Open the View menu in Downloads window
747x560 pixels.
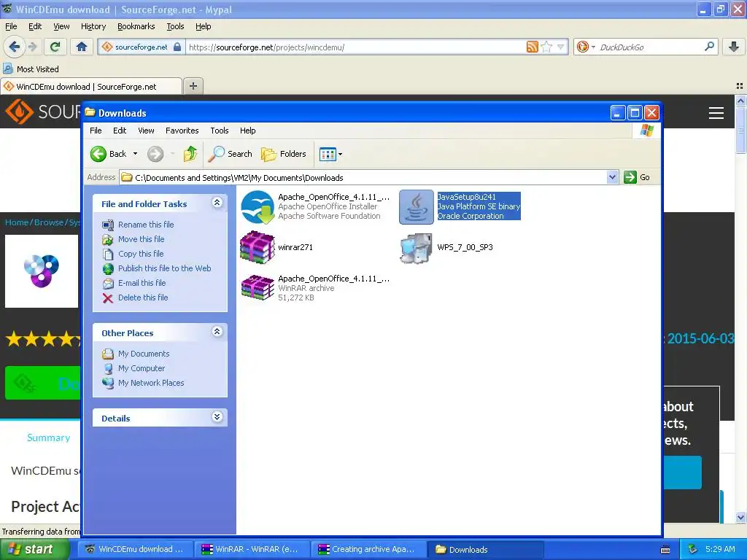point(146,131)
